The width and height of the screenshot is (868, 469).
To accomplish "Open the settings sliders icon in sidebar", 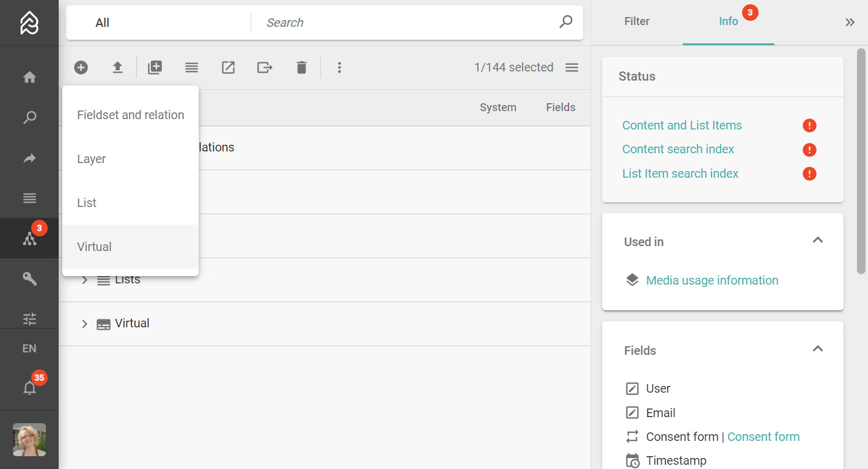I will (x=29, y=318).
